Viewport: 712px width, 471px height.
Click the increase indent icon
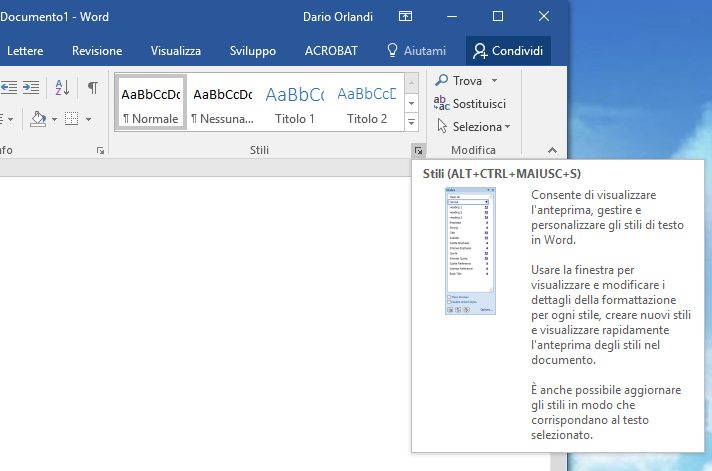[31, 87]
